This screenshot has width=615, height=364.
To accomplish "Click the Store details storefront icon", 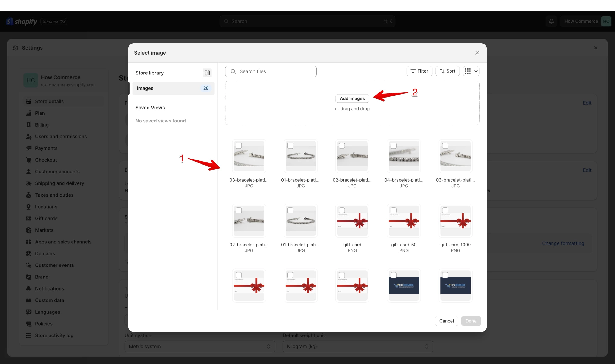I will click(x=28, y=101).
